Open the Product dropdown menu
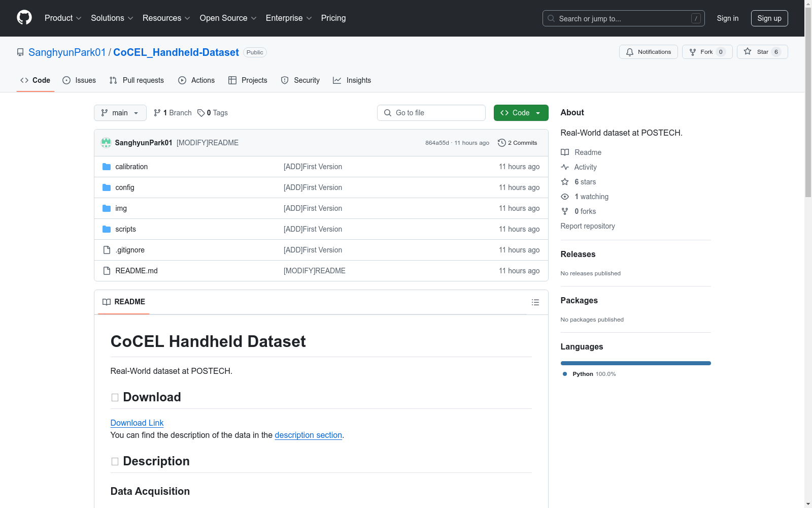The height and width of the screenshot is (508, 812). coord(63,18)
